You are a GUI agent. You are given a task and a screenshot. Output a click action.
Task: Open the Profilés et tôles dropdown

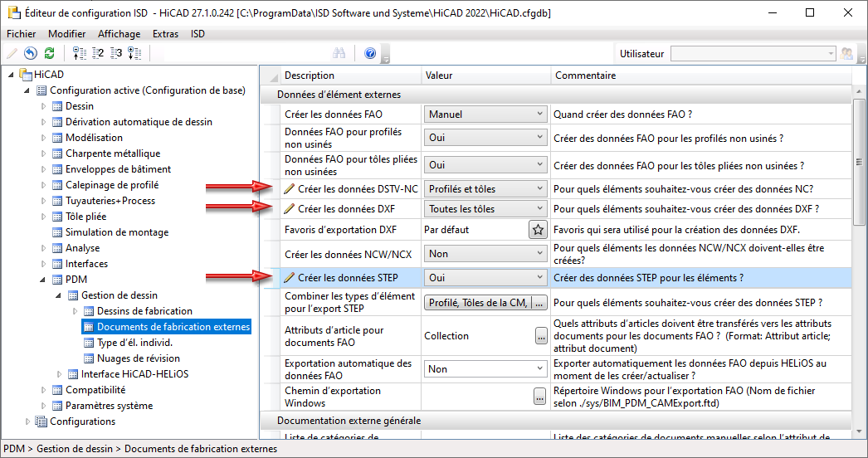(485, 189)
